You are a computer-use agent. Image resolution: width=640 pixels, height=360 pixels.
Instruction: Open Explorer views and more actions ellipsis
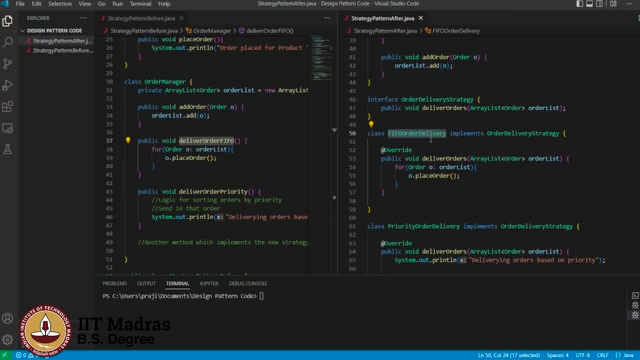[84, 18]
